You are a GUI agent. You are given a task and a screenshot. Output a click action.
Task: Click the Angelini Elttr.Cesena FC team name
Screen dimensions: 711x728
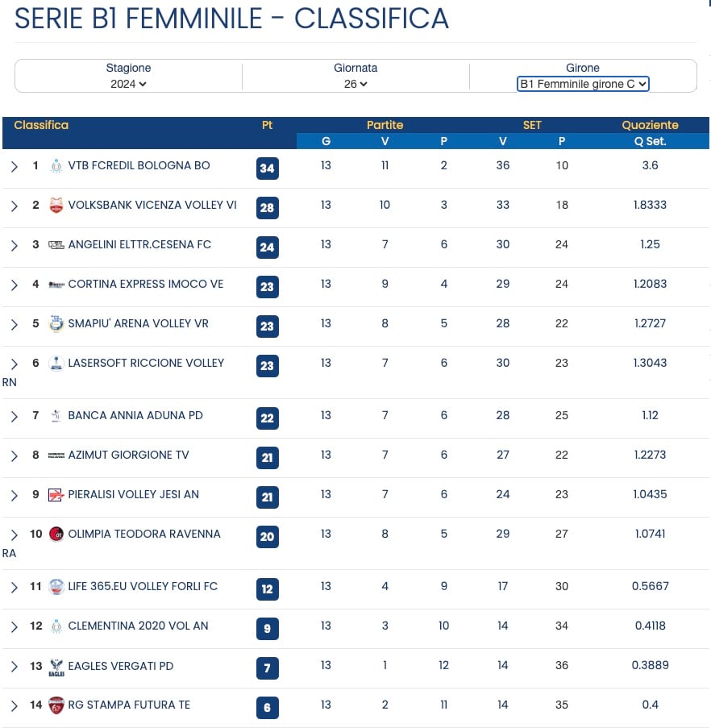pyautogui.click(x=139, y=244)
